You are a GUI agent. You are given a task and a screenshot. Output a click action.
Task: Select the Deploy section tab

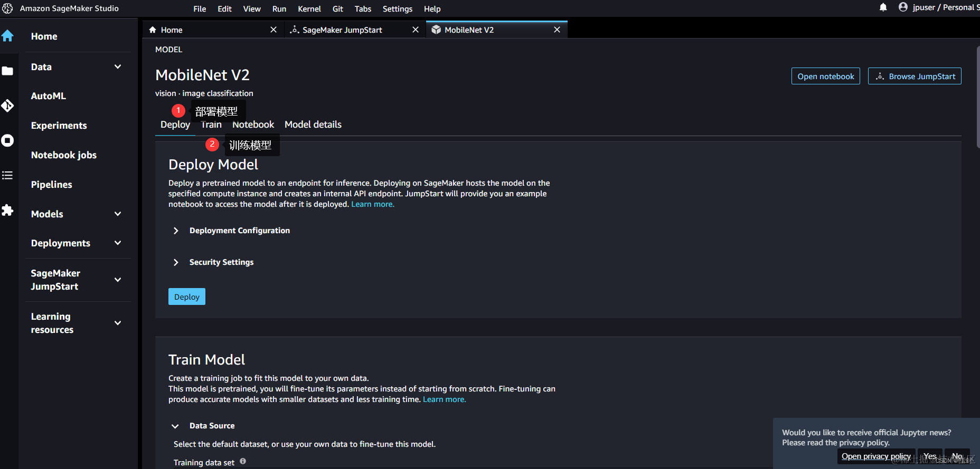(x=175, y=125)
